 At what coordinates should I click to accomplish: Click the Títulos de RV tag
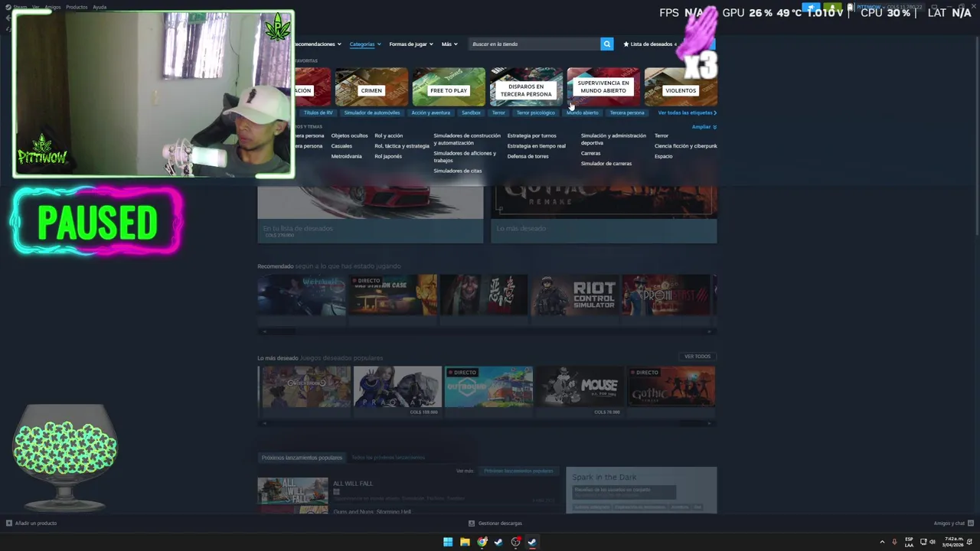click(318, 112)
